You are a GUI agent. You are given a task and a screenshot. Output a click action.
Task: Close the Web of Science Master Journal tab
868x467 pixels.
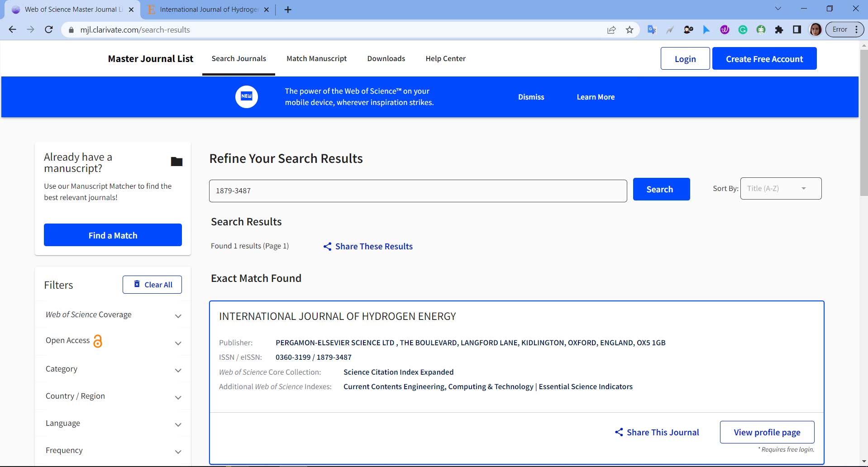131,10
